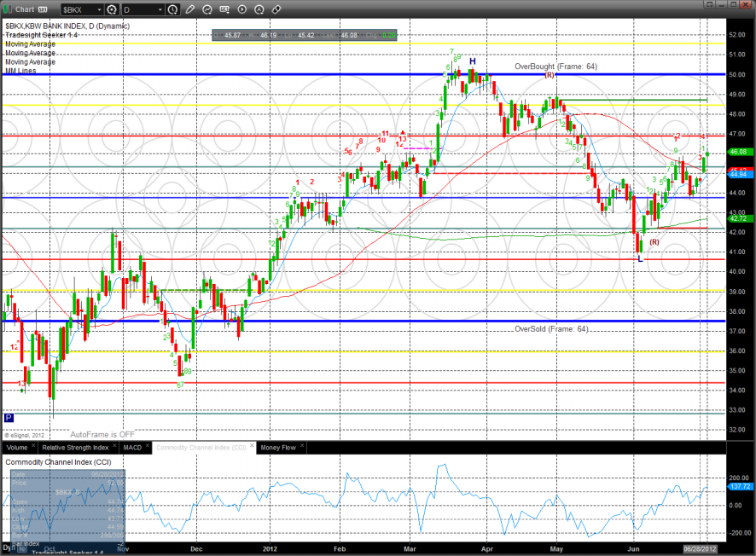This screenshot has width=756, height=556.
Task: Click the 46.08 current price label
Action: pos(739,152)
